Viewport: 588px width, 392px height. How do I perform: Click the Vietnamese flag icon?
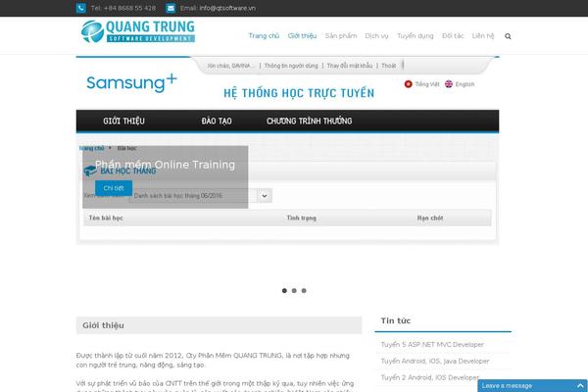click(x=408, y=84)
